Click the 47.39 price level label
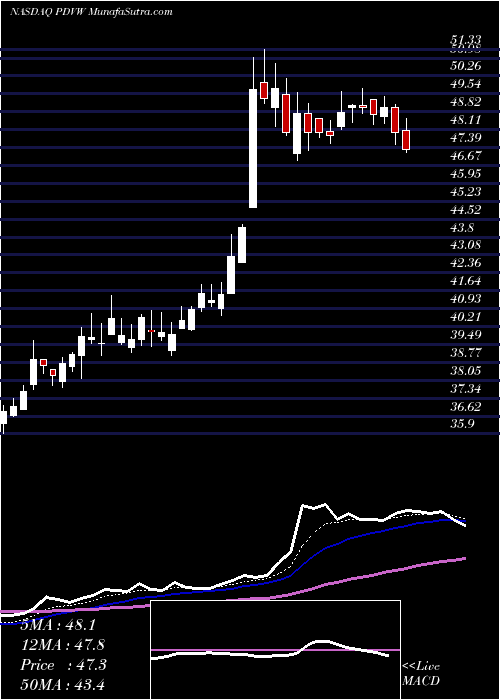The image size is (500, 700). point(467,138)
